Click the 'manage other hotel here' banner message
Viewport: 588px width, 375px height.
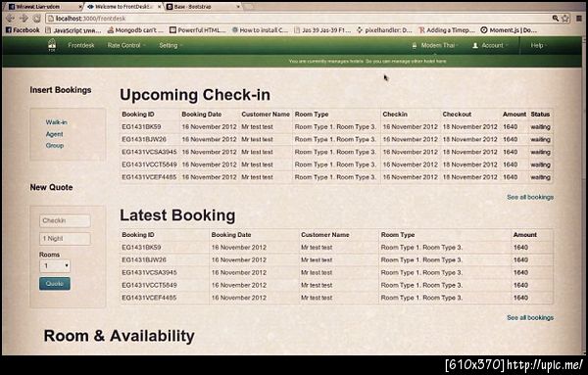tap(367, 61)
